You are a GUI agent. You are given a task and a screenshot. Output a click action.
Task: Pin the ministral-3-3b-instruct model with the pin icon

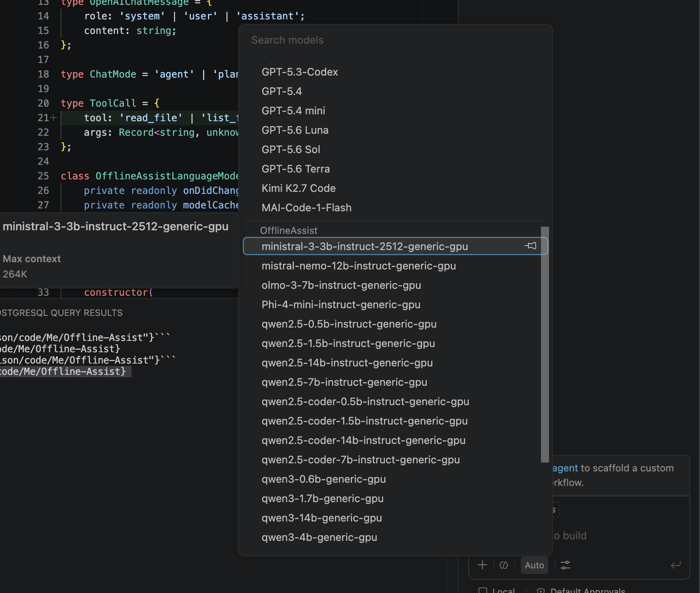[x=530, y=246]
